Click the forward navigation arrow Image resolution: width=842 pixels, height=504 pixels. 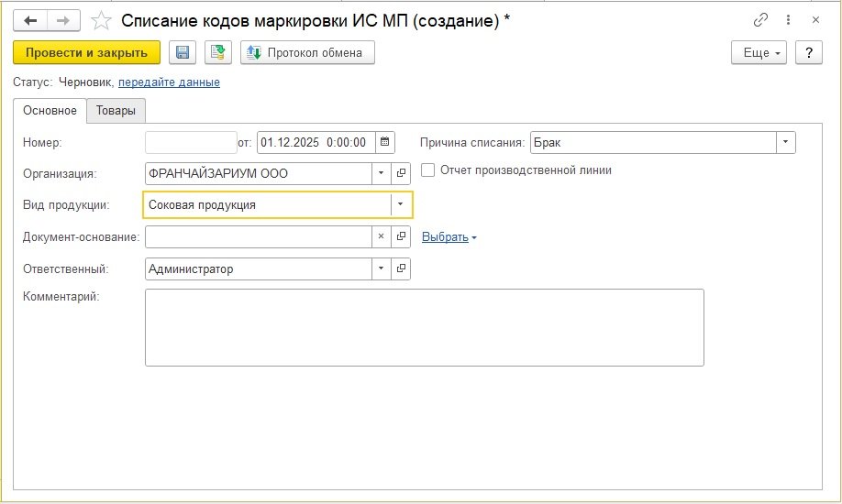63,20
